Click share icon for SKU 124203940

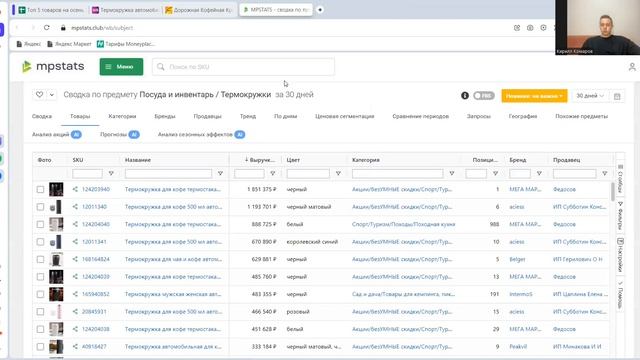pyautogui.click(x=75, y=189)
